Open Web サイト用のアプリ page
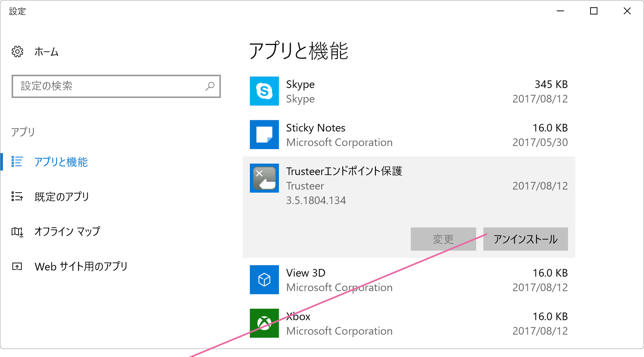 (x=81, y=266)
